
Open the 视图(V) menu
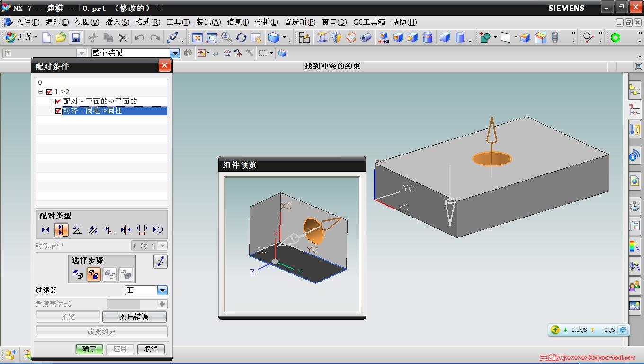(x=87, y=22)
